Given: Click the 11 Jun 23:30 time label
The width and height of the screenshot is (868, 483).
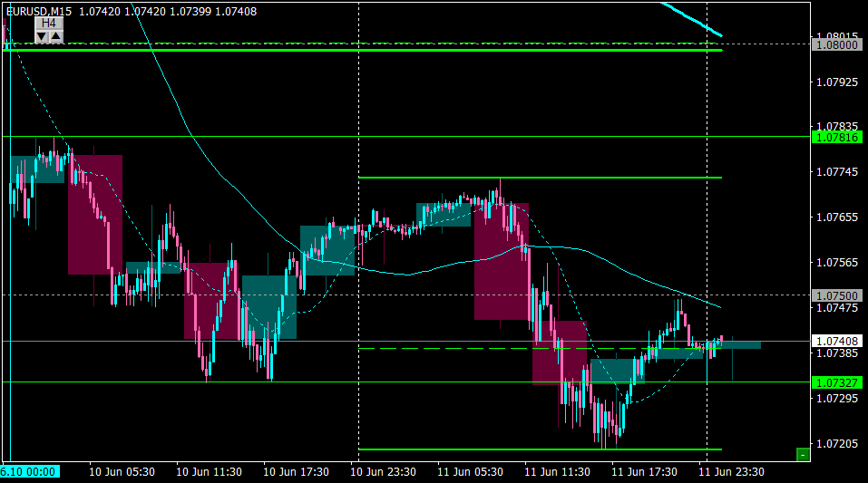Looking at the screenshot, I should coord(731,472).
